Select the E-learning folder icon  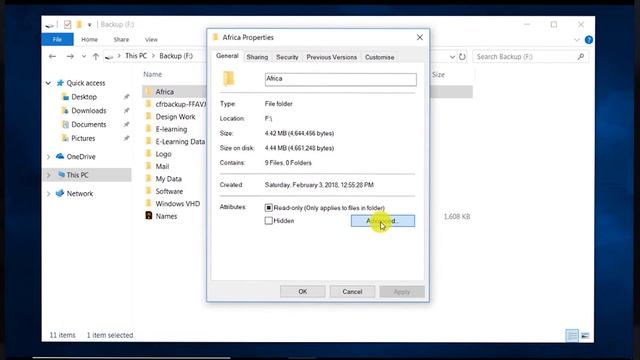click(149, 129)
